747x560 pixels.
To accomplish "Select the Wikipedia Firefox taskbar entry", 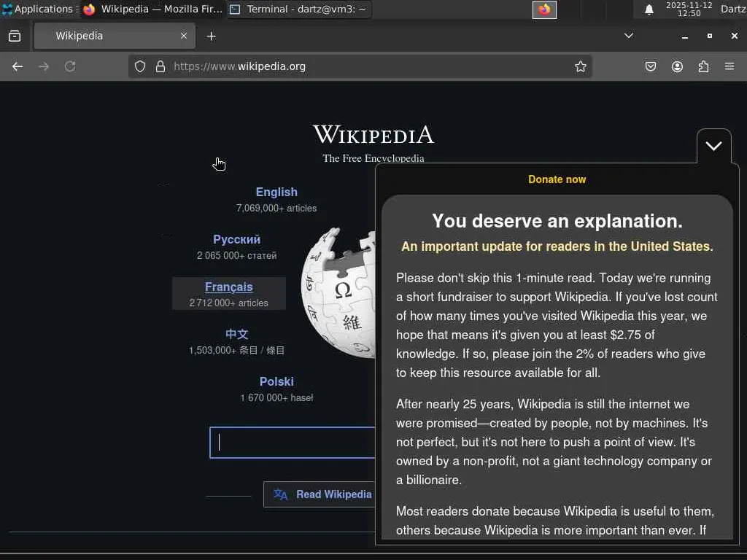I will point(152,9).
